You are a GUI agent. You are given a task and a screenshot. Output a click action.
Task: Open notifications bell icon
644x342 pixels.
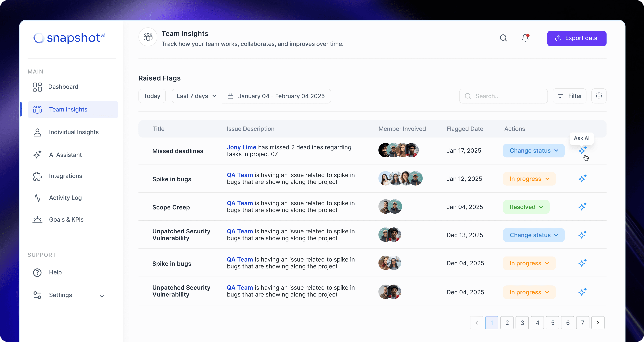525,38
